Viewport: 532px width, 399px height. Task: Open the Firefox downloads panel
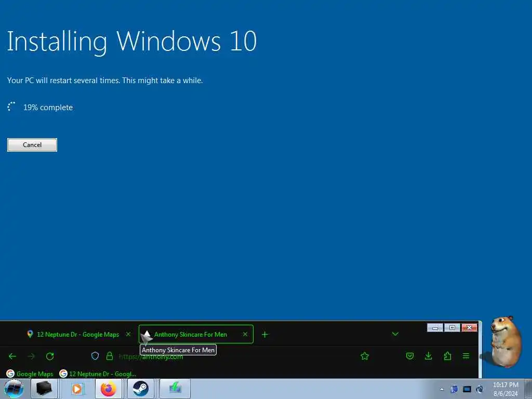pyautogui.click(x=429, y=356)
